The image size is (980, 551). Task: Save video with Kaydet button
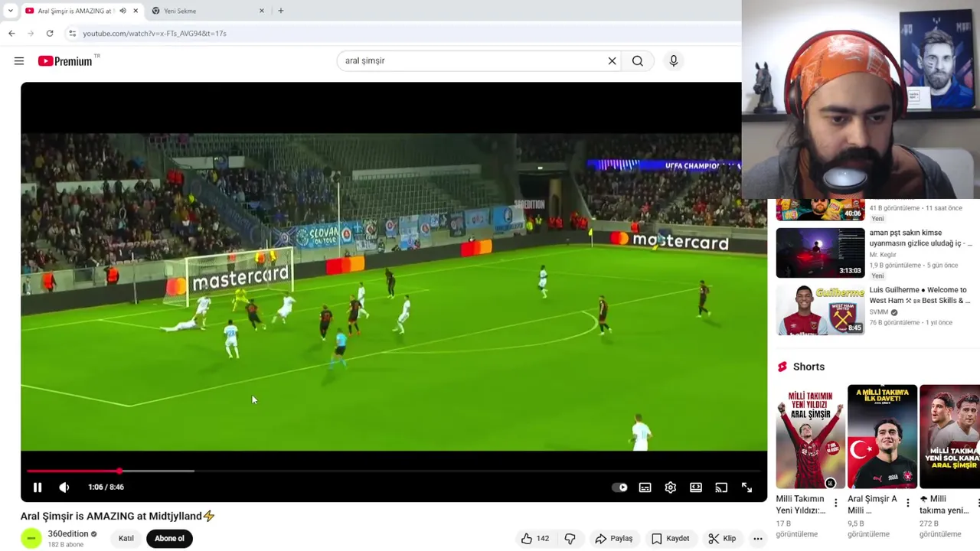(670, 539)
